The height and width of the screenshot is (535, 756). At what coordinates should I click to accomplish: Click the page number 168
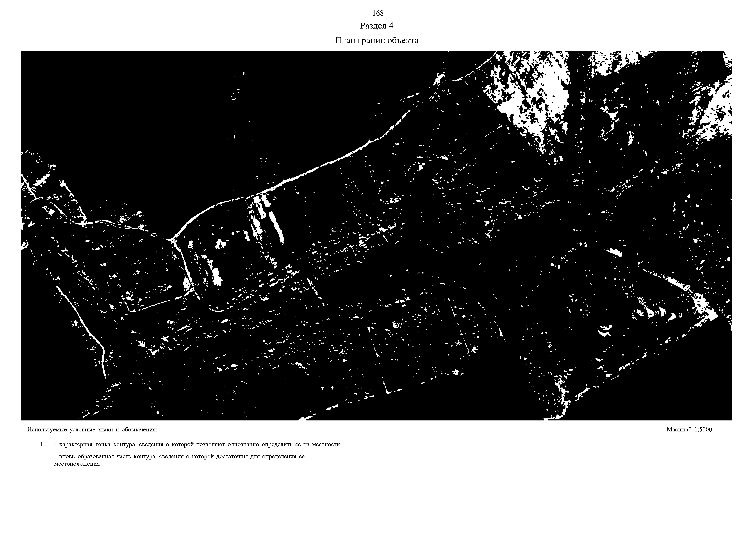[378, 13]
